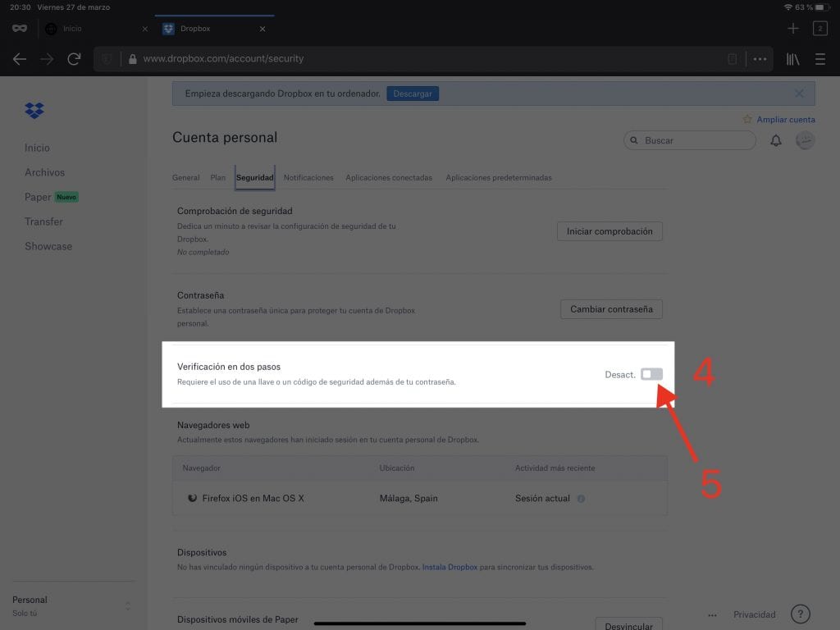Reload the page with refresh icon
Viewport: 840px width, 630px height.
click(x=74, y=59)
